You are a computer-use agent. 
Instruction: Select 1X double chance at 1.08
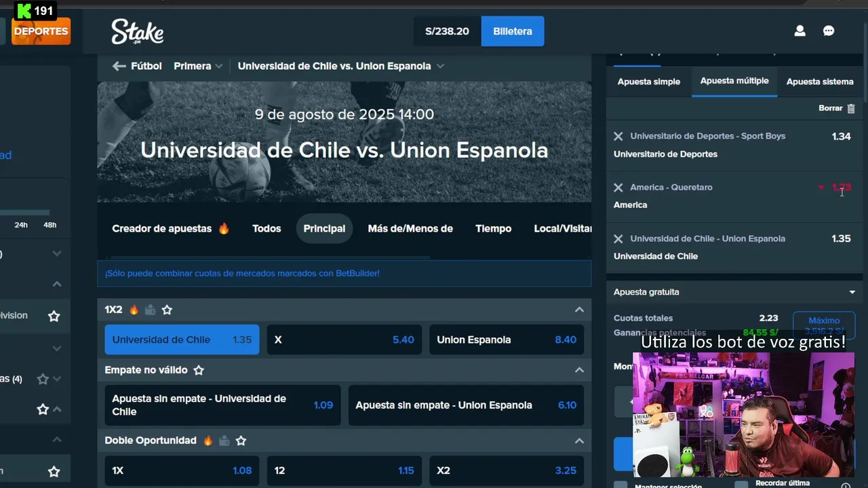[182, 470]
